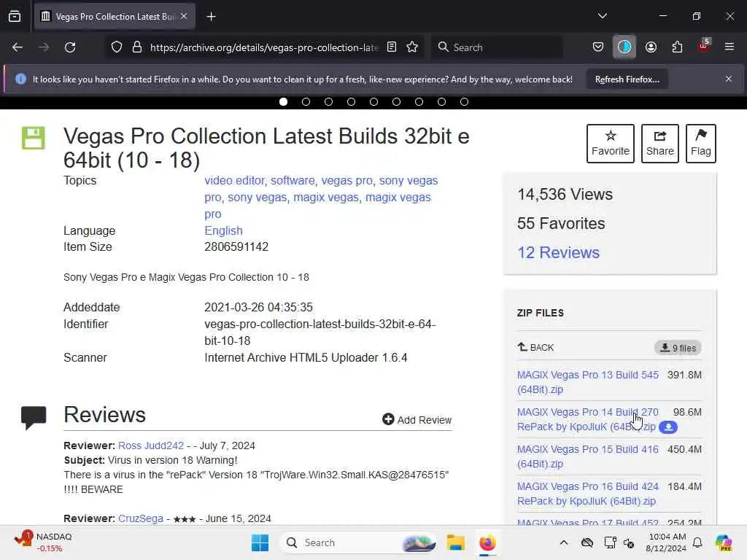Click the uBlock extension icon with badge
This screenshot has height=560, width=747.
[704, 46]
